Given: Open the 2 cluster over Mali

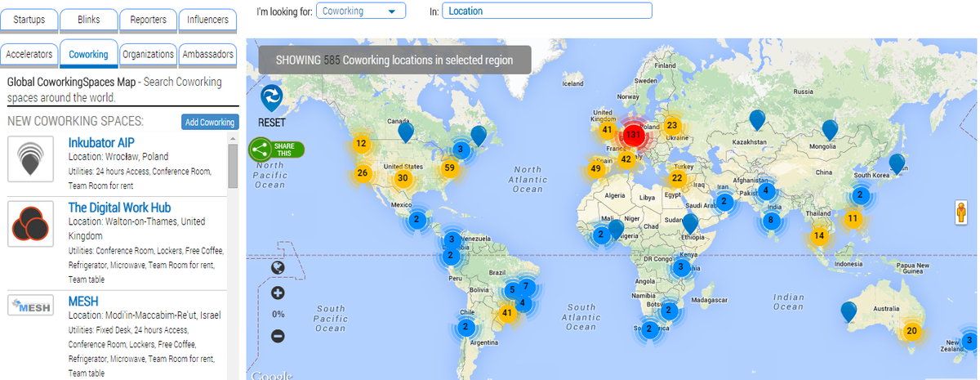Looking at the screenshot, I should tap(601, 235).
